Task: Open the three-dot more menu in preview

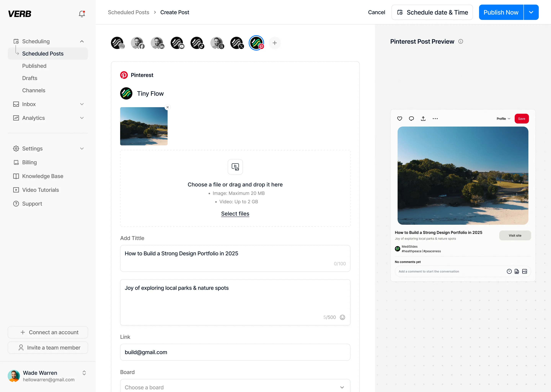Action: 435,118
